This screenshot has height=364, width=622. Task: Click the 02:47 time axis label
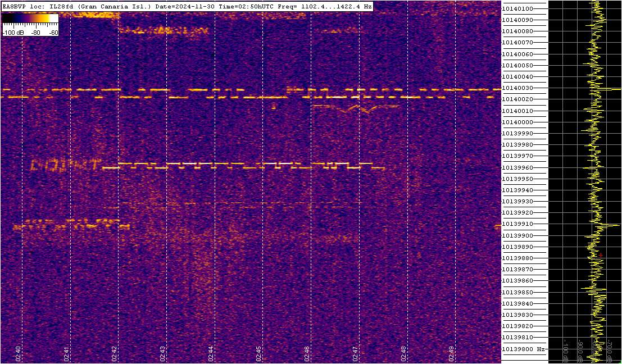[x=355, y=353]
